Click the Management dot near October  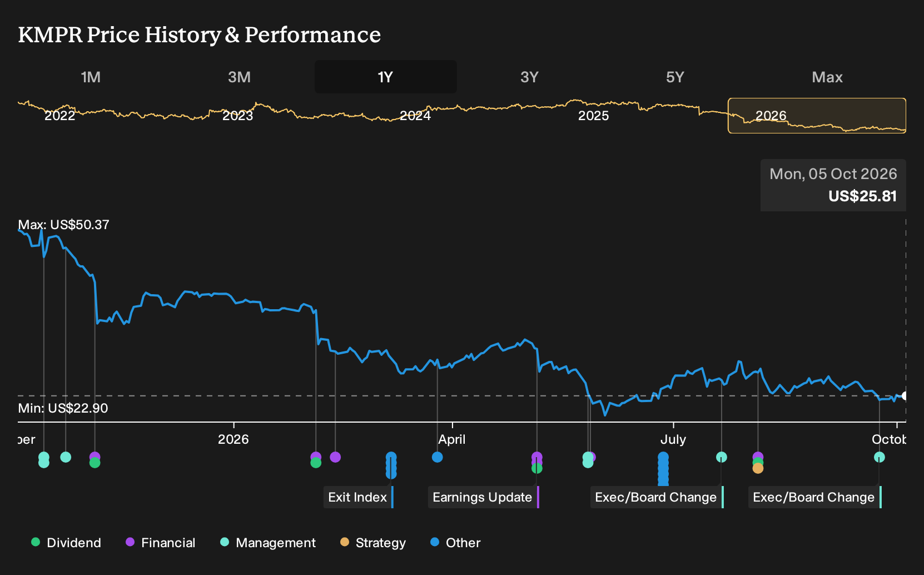point(879,457)
